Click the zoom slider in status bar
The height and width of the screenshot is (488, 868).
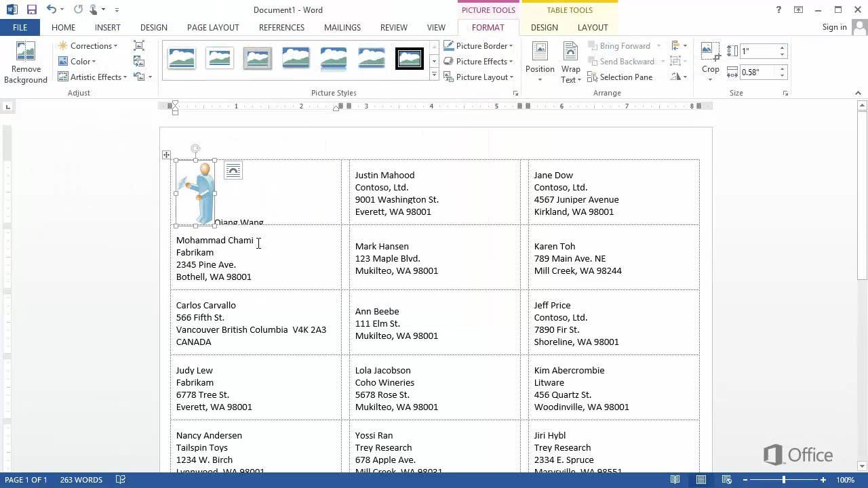click(x=784, y=480)
